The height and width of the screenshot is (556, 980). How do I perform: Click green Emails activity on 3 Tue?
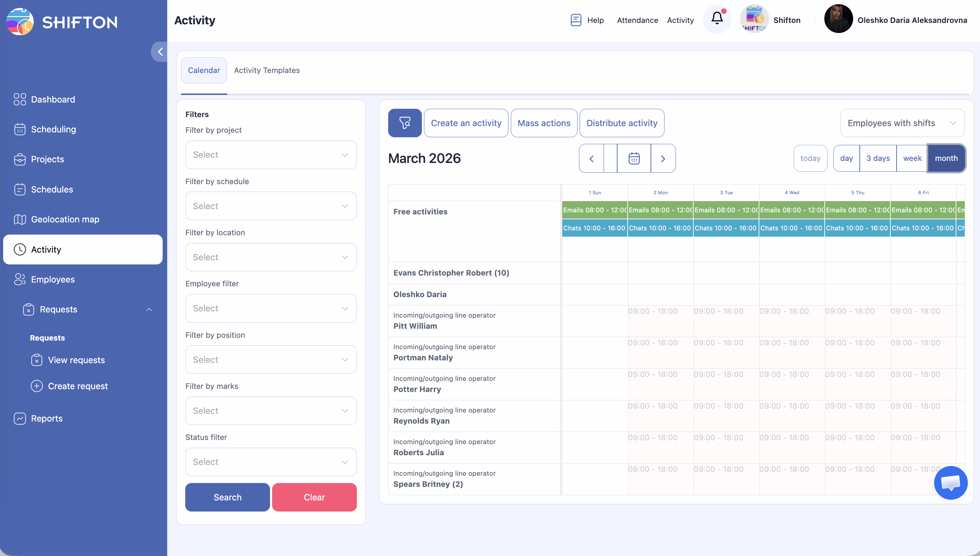[x=726, y=210]
